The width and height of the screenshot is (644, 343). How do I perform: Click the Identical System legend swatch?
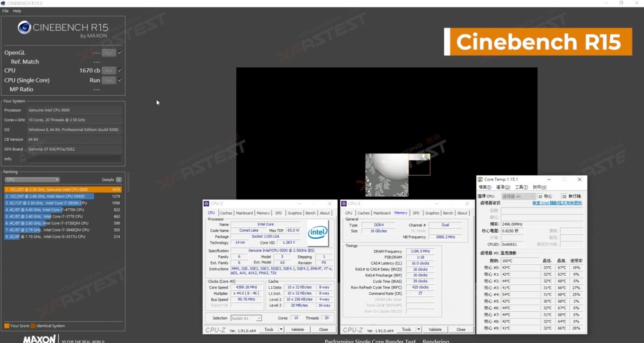33,326
